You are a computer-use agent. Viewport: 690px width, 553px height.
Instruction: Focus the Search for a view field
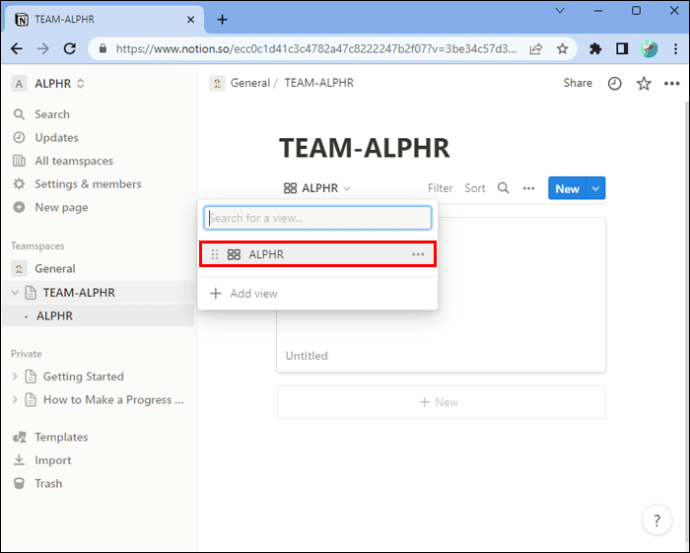318,218
